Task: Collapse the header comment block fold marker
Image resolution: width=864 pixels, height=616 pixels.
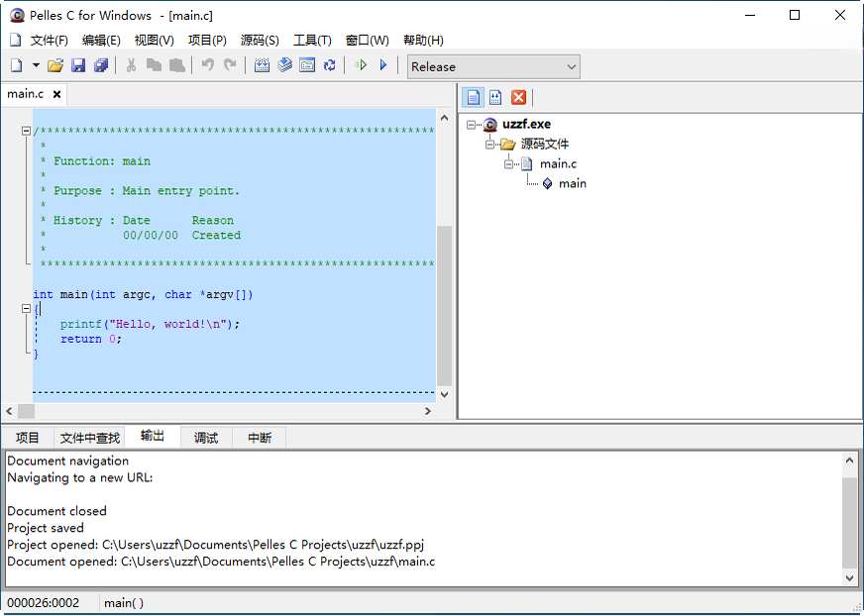Action: pos(26,131)
